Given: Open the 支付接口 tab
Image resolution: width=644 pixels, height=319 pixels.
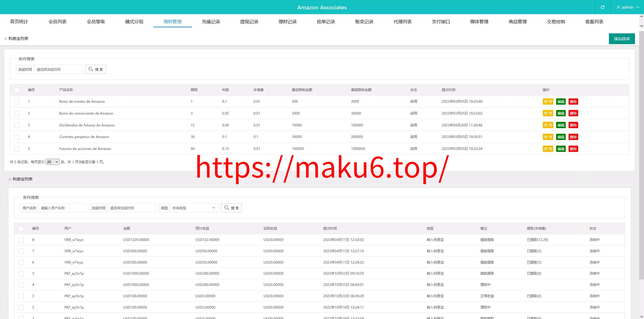Looking at the screenshot, I should [441, 21].
